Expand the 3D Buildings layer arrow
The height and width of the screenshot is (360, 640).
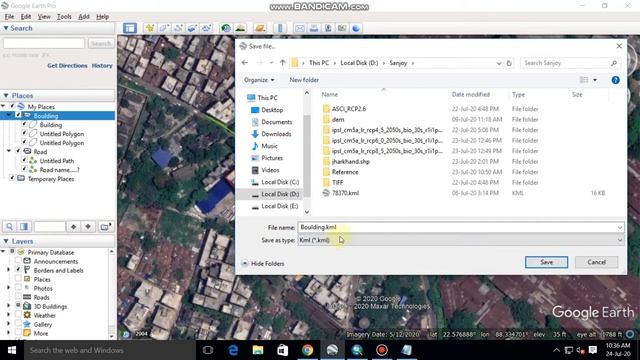[x=9, y=306]
